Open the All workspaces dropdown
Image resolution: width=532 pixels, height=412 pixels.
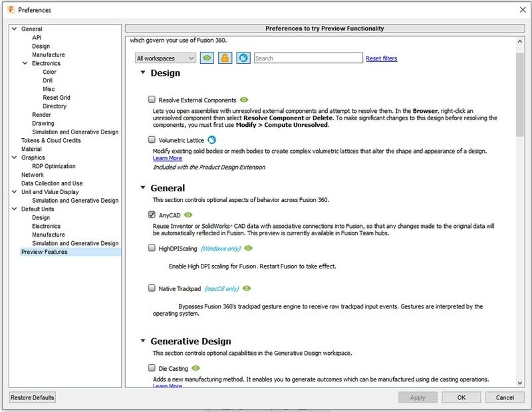pyautogui.click(x=166, y=58)
